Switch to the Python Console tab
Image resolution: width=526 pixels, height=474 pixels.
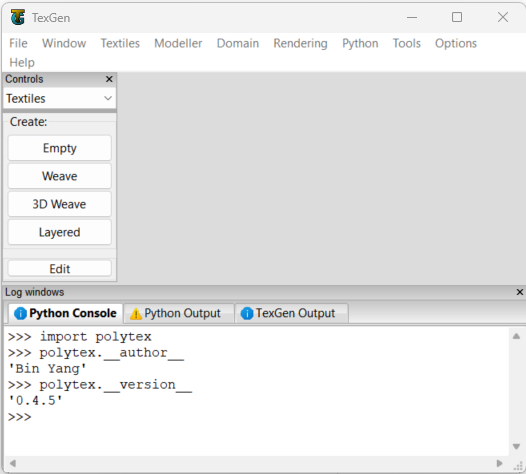pos(65,313)
